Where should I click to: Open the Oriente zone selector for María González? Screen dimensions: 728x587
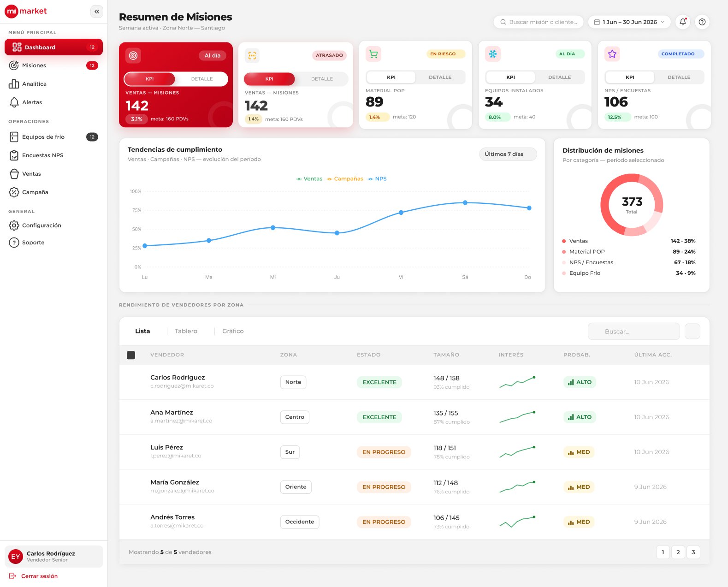(x=296, y=487)
